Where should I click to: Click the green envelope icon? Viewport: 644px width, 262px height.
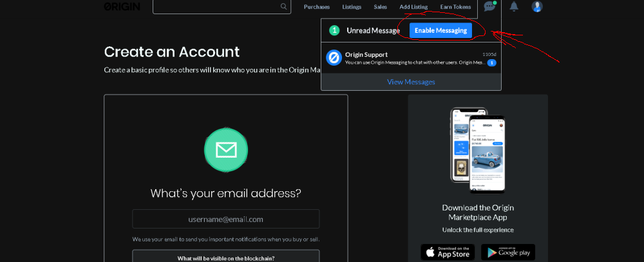[x=226, y=149]
